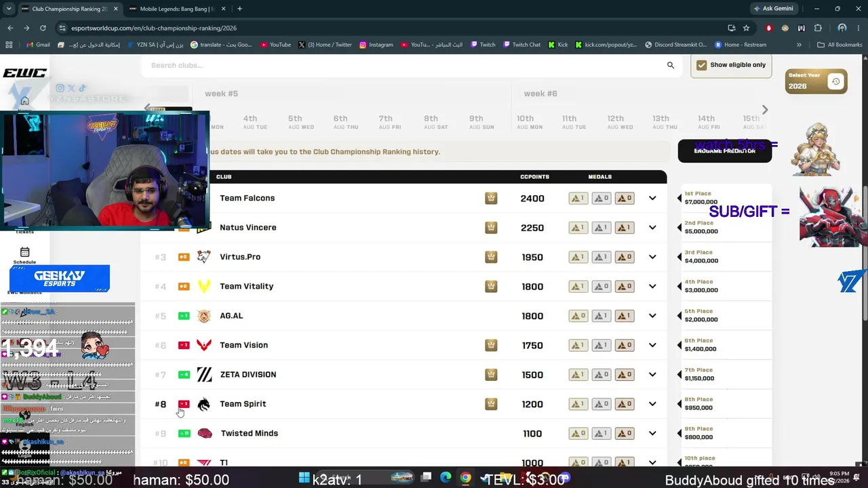
Task: Open the Home / Twitter bookmark
Action: (325, 45)
